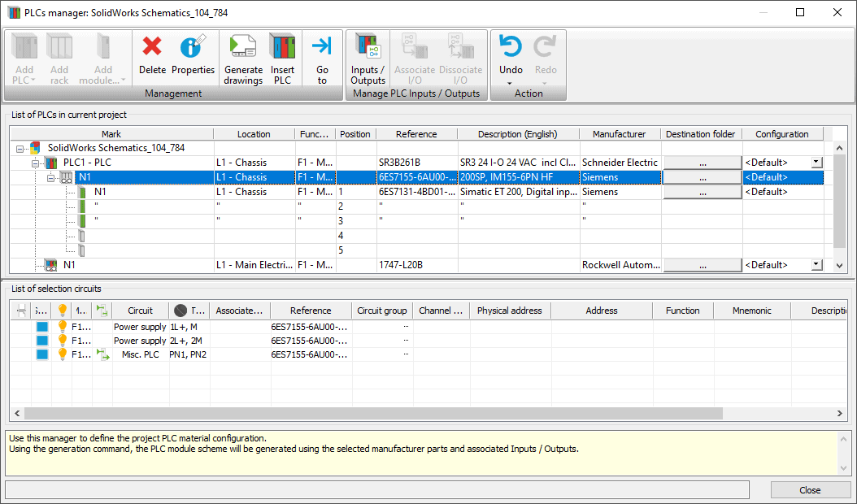The height and width of the screenshot is (504, 857).
Task: Select the Misc. PLC circuit cell
Action: coord(141,354)
